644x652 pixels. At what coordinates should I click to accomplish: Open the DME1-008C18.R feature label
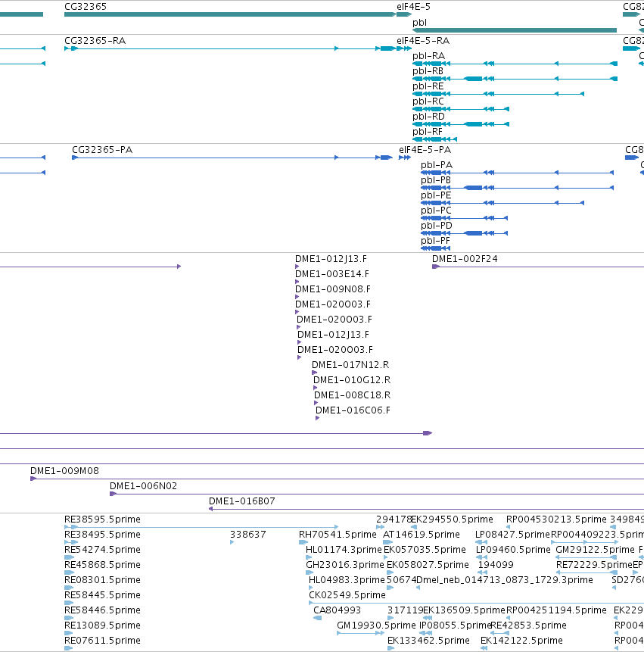[353, 395]
